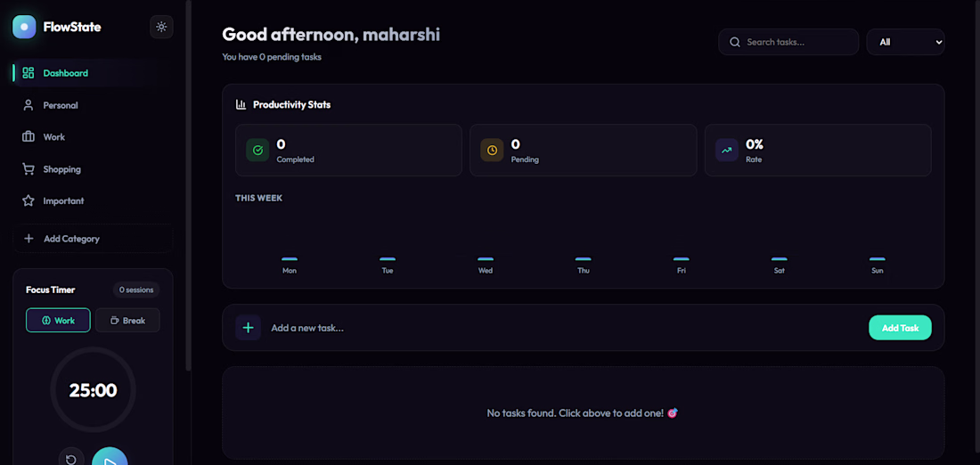The width and height of the screenshot is (980, 465).
Task: Click the green Completed check icon
Action: pyautogui.click(x=257, y=151)
